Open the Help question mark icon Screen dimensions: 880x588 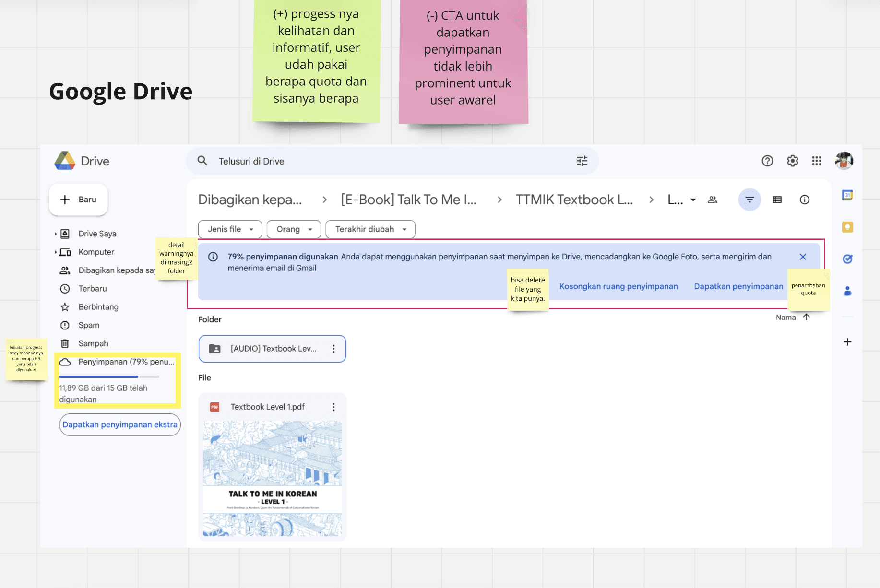[767, 161]
